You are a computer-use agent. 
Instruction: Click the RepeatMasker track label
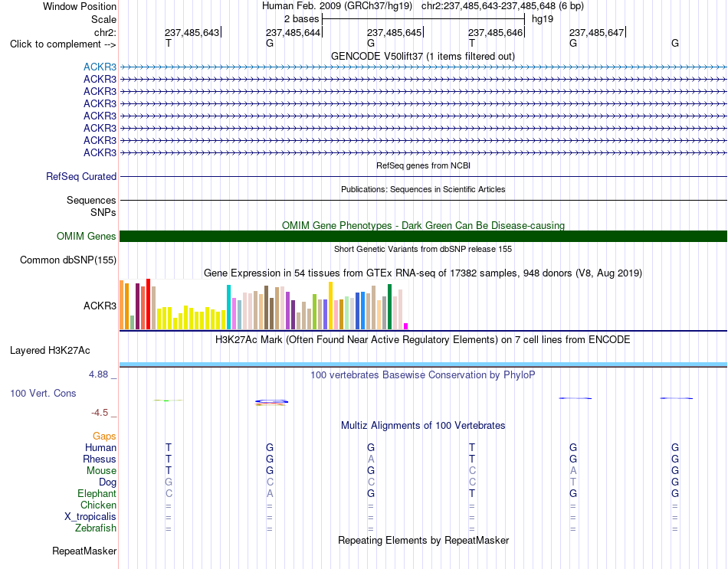pyautogui.click(x=84, y=551)
